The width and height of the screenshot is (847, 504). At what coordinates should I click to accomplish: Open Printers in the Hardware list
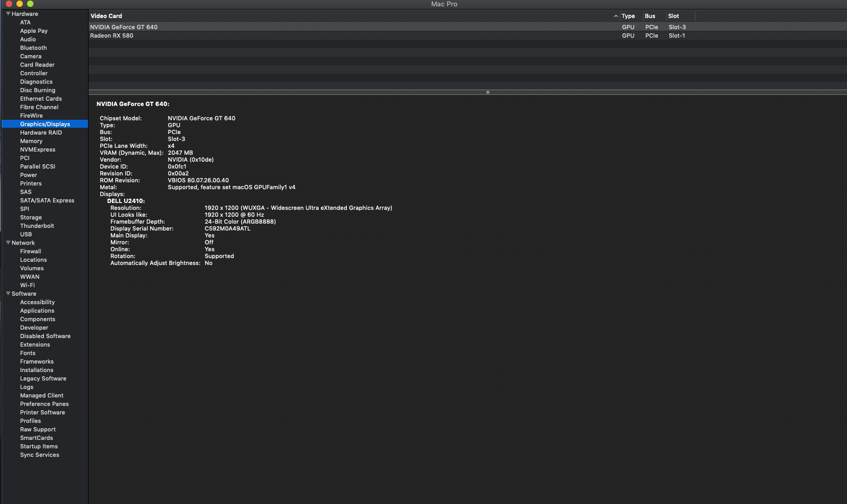pyautogui.click(x=31, y=183)
